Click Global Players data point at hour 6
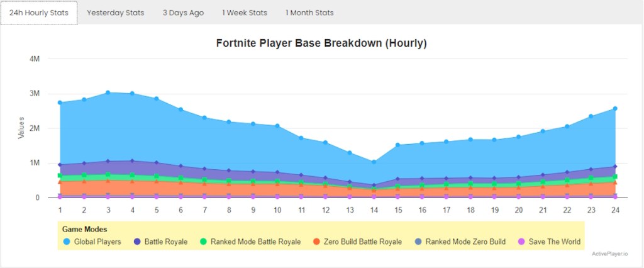Screen dimensions: 644x268 (x=180, y=109)
